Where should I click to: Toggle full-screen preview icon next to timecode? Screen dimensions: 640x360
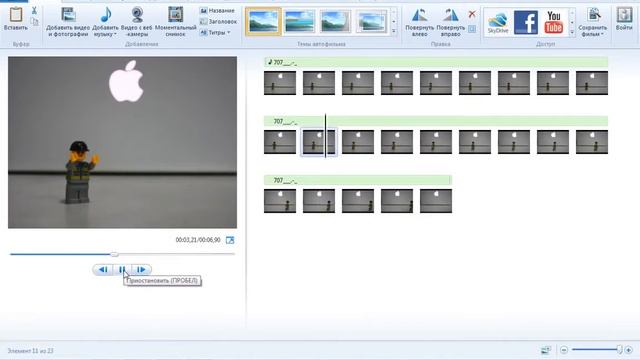(x=230, y=240)
